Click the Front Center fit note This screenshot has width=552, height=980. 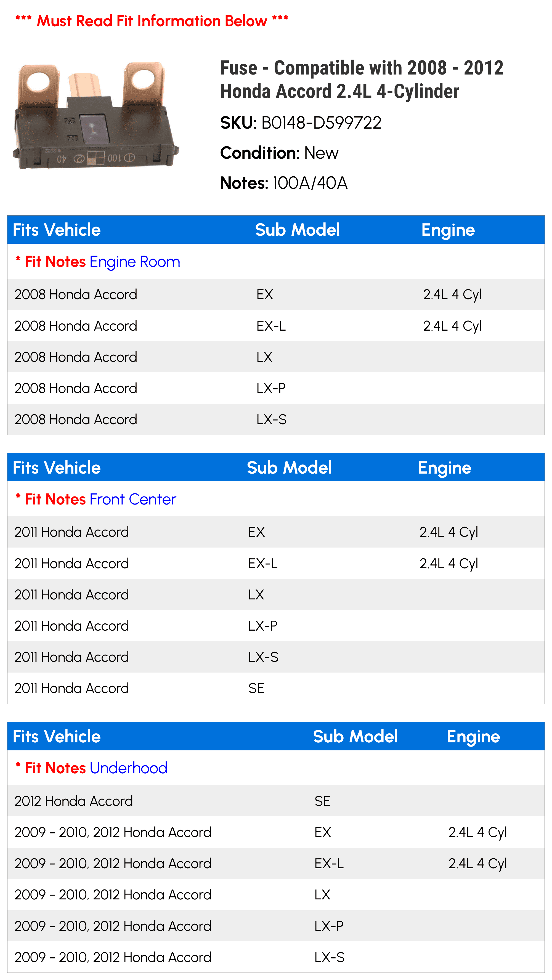click(133, 499)
